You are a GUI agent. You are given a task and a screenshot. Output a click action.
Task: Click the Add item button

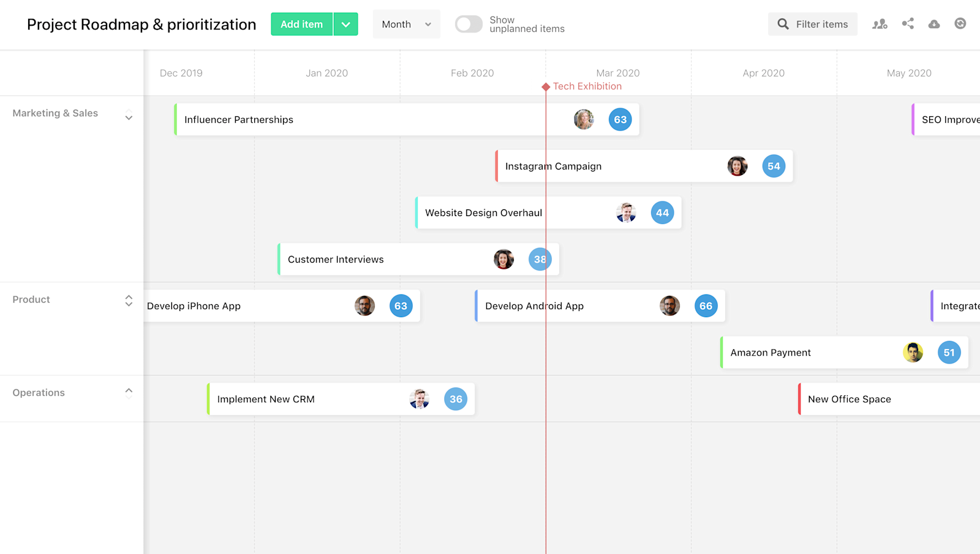pos(301,24)
